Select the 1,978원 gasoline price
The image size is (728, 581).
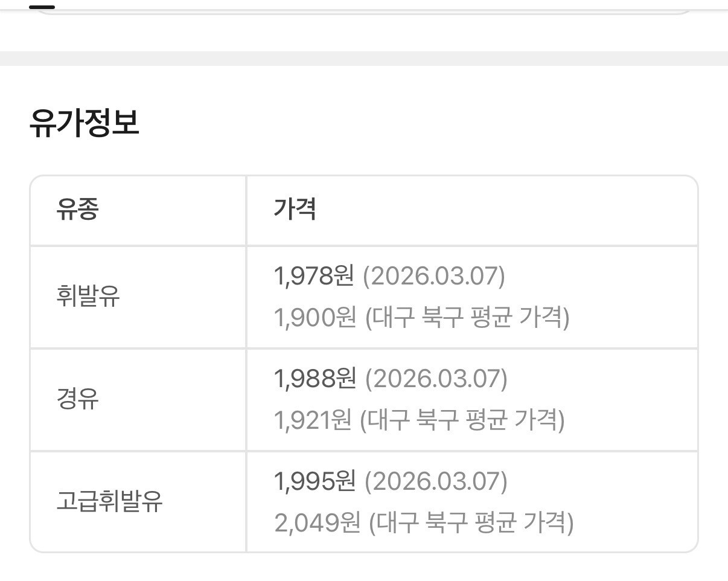[313, 277]
